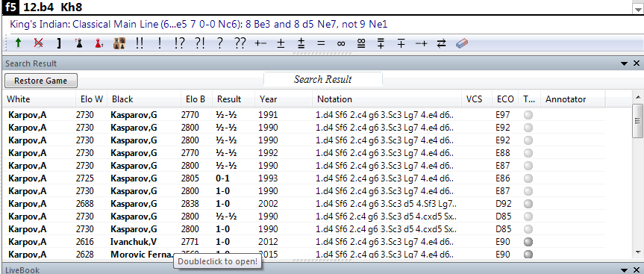This screenshot has width=644, height=274.
Task: Click the Restore Game button
Action: pos(40,81)
